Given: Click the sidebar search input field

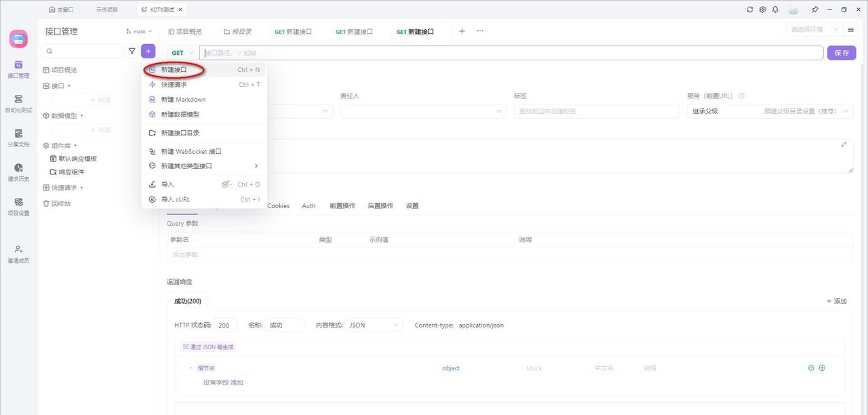Looking at the screenshot, I should coord(81,51).
